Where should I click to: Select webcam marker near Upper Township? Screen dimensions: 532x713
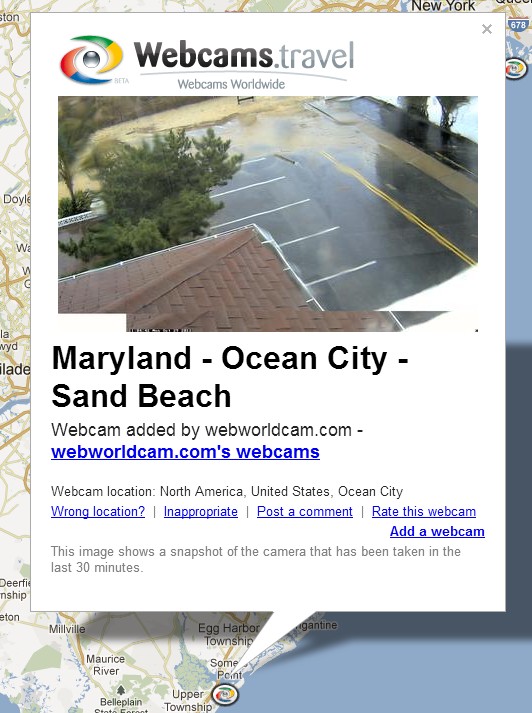tap(225, 694)
